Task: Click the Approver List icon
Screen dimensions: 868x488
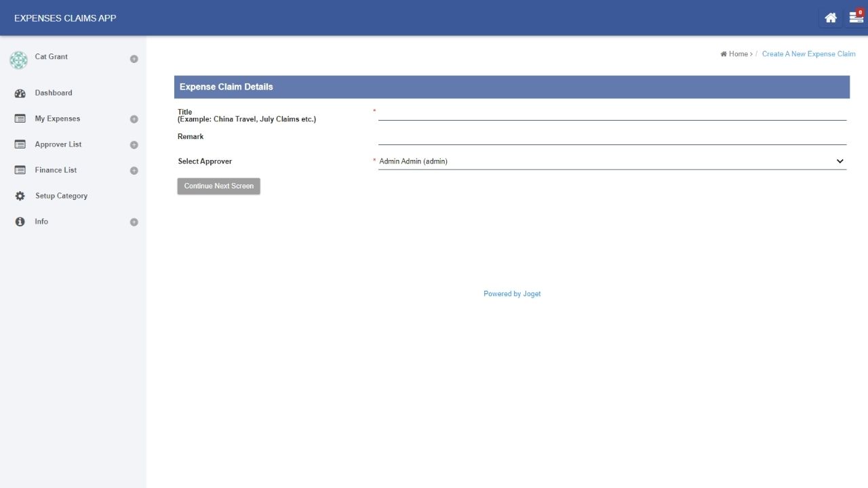Action: (20, 144)
